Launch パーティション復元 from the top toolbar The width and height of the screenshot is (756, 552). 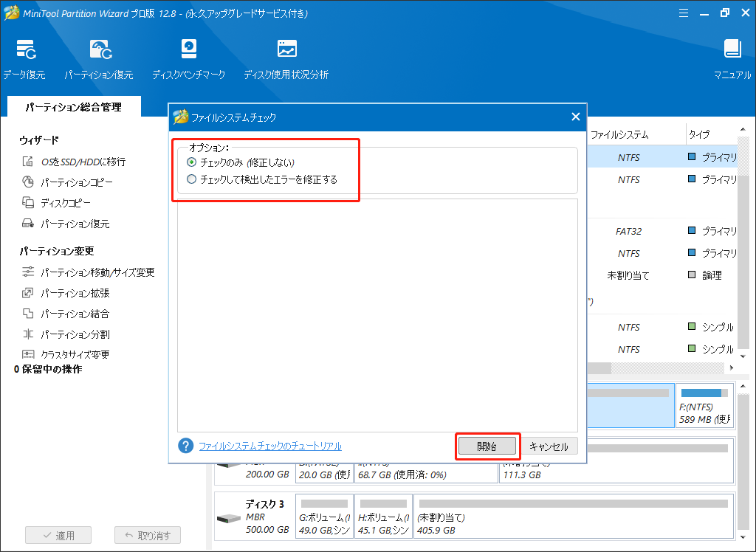99,50
